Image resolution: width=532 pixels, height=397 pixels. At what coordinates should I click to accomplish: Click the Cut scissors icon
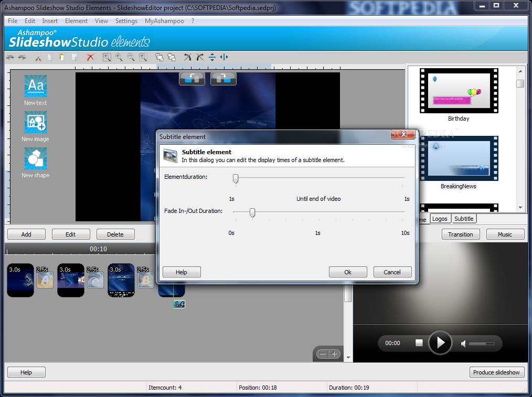[x=38, y=58]
